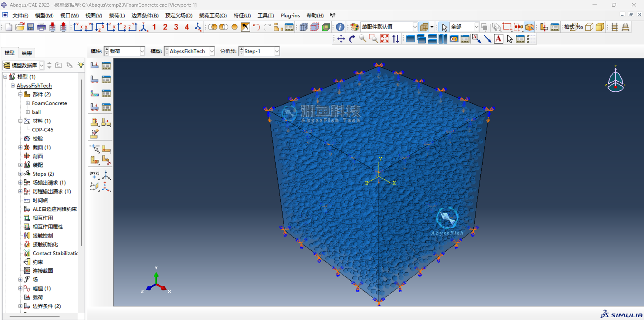Turn perspective on

click(626, 27)
